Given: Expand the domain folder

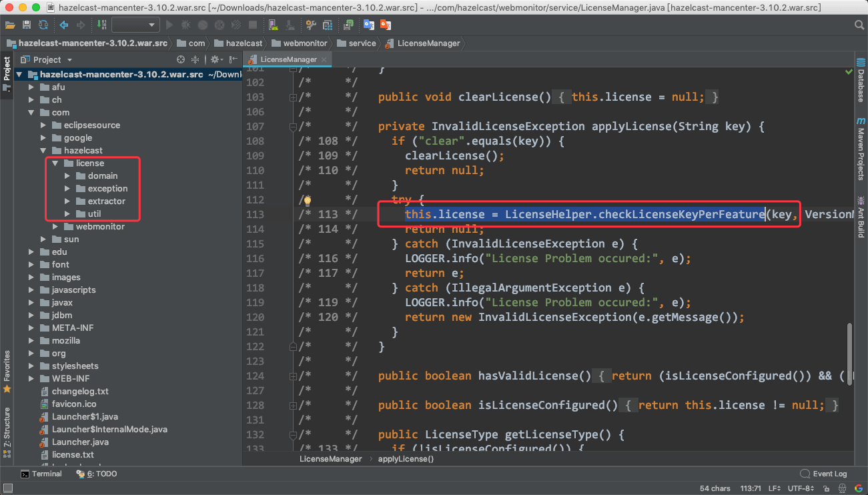Looking at the screenshot, I should coord(67,175).
